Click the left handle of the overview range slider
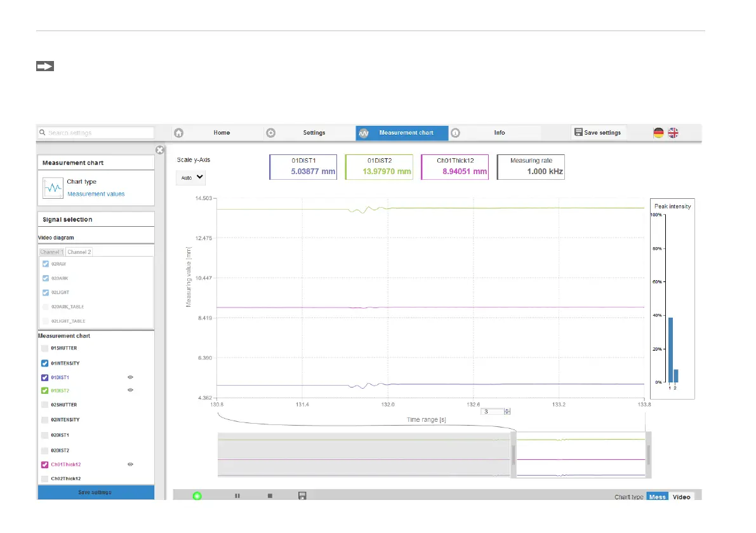The height and width of the screenshot is (533, 756). [x=514, y=454]
